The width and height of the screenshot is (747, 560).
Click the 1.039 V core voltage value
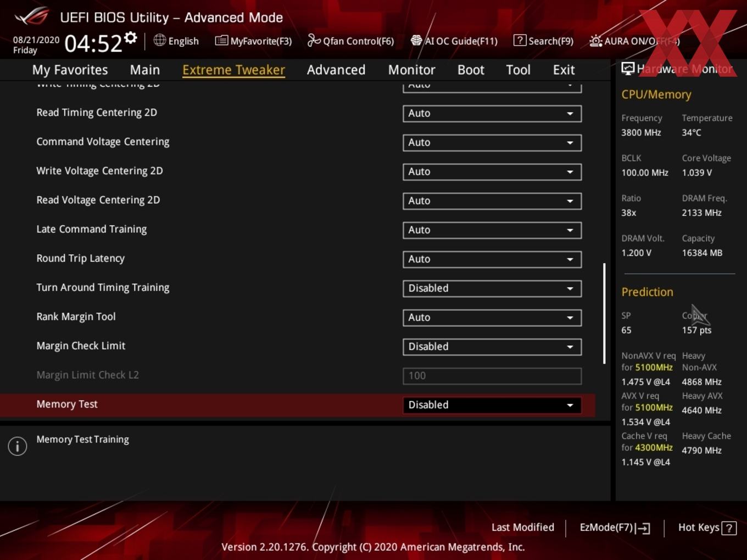click(696, 172)
